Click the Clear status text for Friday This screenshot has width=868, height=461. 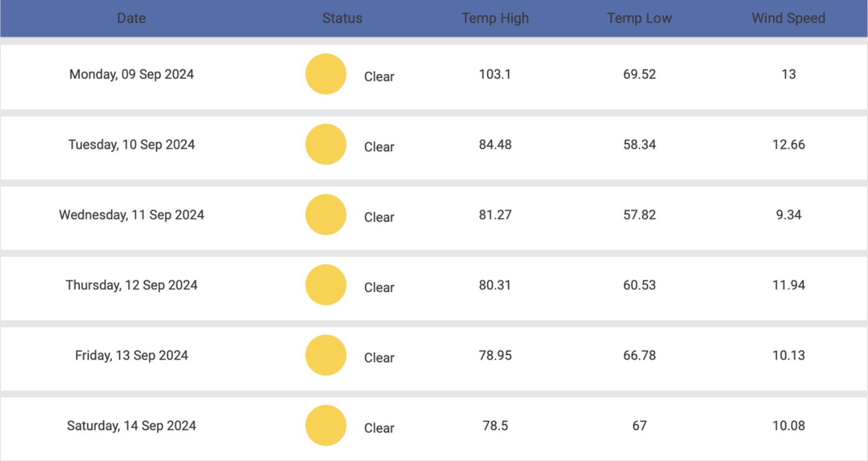click(x=379, y=358)
